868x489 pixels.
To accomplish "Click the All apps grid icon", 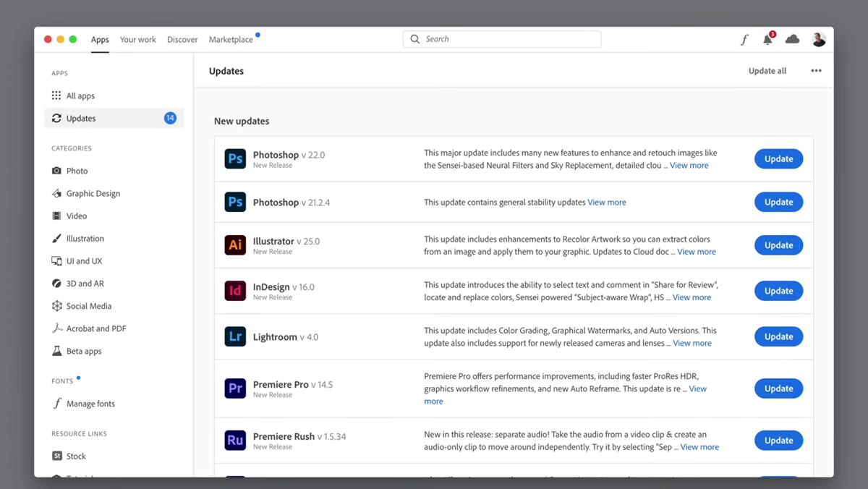I will tap(56, 95).
